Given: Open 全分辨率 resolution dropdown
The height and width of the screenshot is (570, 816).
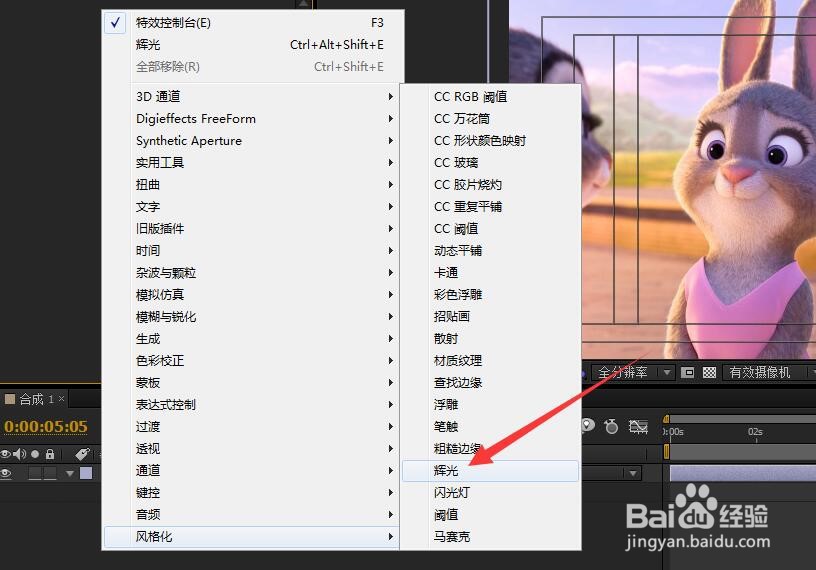Looking at the screenshot, I should click(x=633, y=372).
